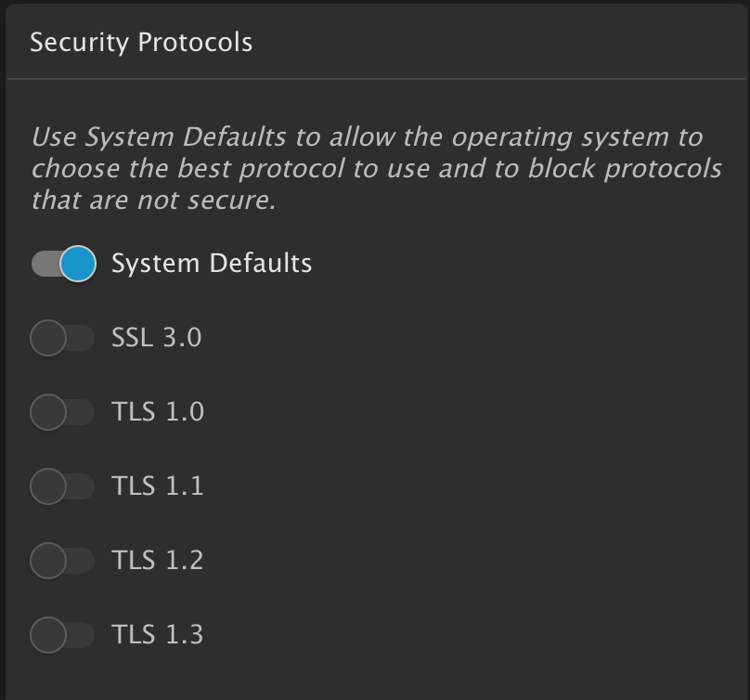Viewport: 750px width, 700px height.
Task: Click the blue knob of System Defaults switch
Action: tap(78, 264)
